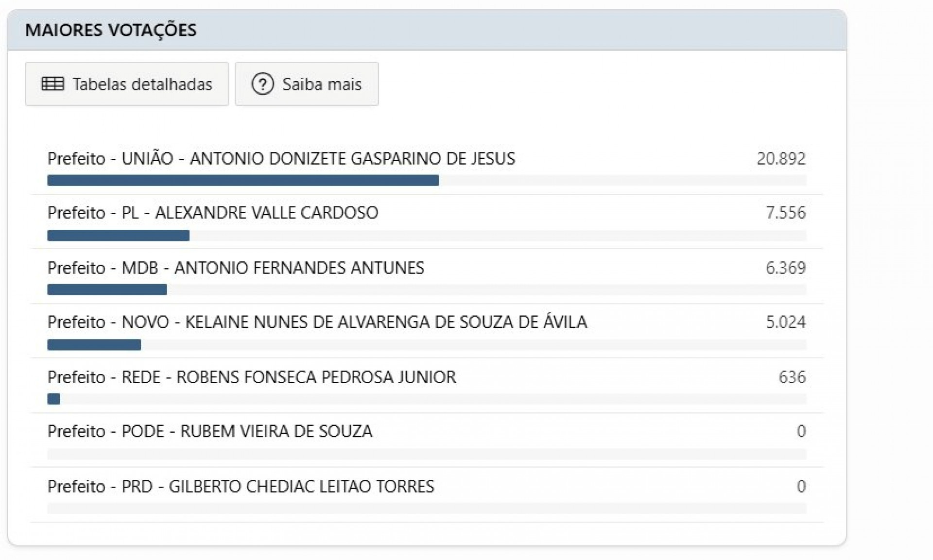933x560 pixels.
Task: Select the vote total 7.556 for PL
Action: click(x=786, y=212)
